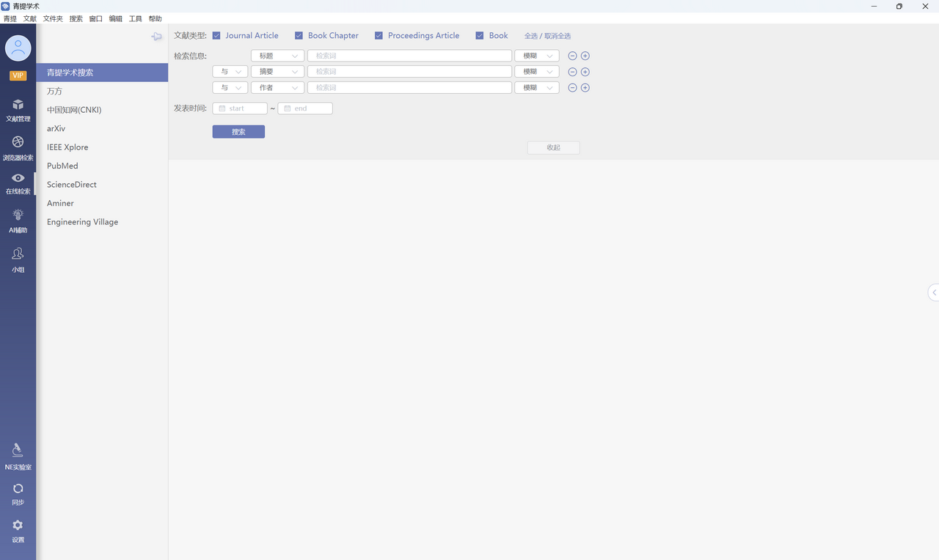Open 设置 from the sidebar
This screenshot has height=560, width=939.
(x=18, y=529)
